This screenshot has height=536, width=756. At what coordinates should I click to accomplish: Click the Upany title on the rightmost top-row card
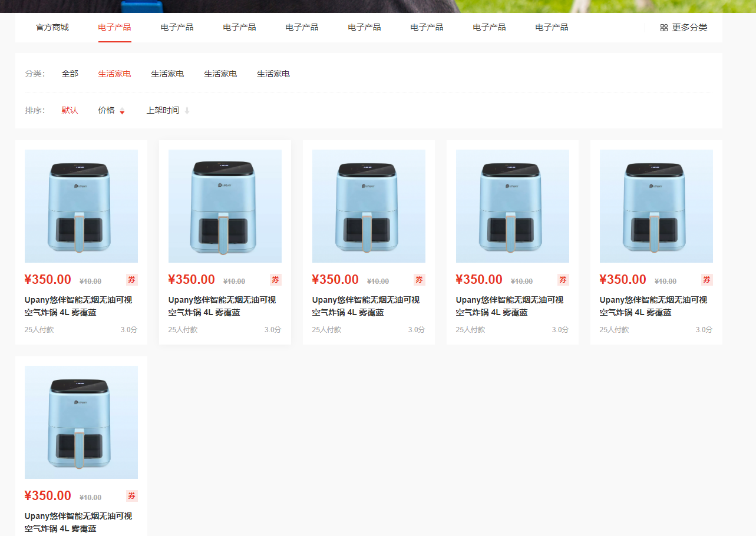(x=653, y=306)
